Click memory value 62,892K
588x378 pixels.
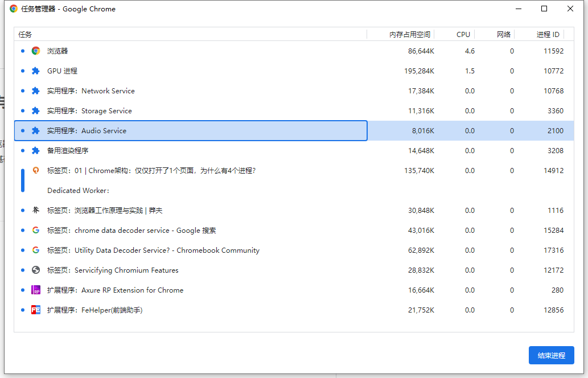(421, 250)
